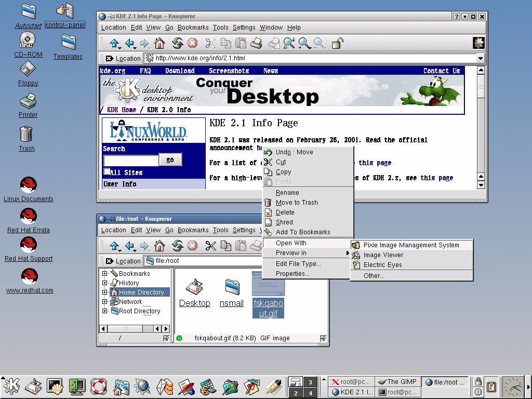This screenshot has width=532, height=399.
Task: Click the Copy icon in the file:/root toolbar
Action: click(x=225, y=246)
